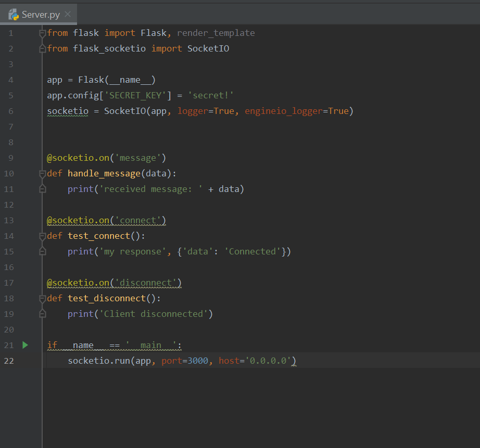Viewport: 480px width, 448px height.
Task: Click 'logger' keyword argument on line 6
Action: (193, 111)
